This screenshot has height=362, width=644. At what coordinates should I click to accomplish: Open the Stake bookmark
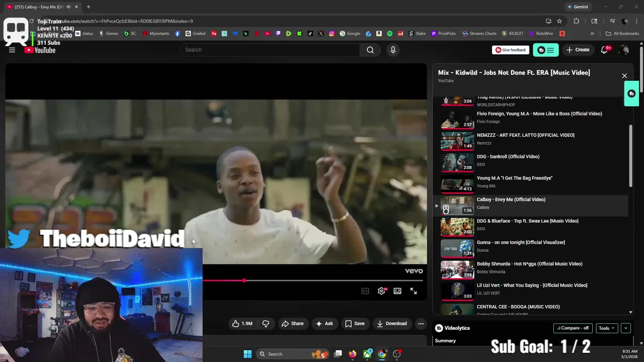(x=417, y=34)
